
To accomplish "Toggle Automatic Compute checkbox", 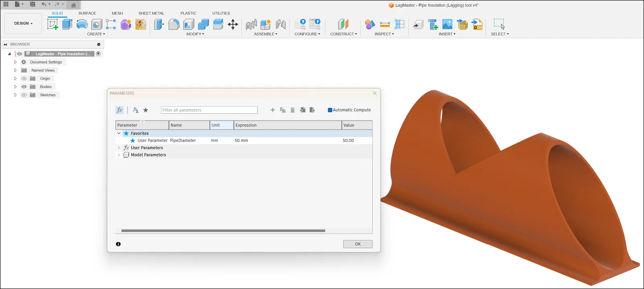I will pyautogui.click(x=330, y=110).
